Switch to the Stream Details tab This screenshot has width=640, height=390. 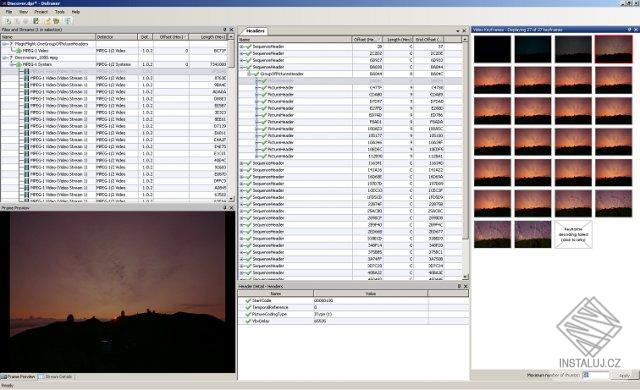[55, 377]
